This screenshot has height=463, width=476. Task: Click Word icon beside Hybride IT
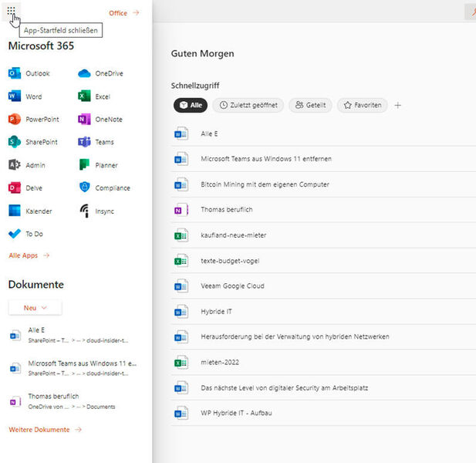pyautogui.click(x=181, y=312)
